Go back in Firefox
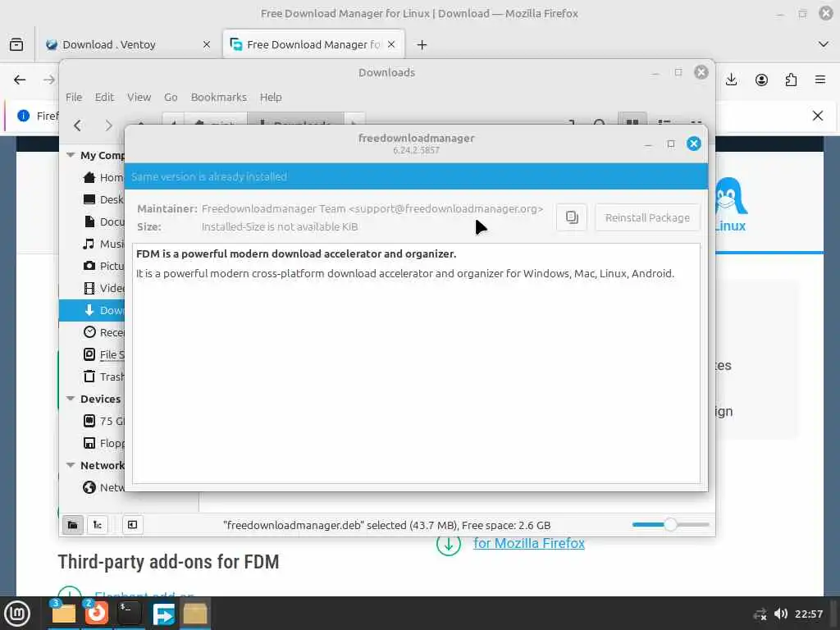The image size is (840, 630). tap(20, 80)
